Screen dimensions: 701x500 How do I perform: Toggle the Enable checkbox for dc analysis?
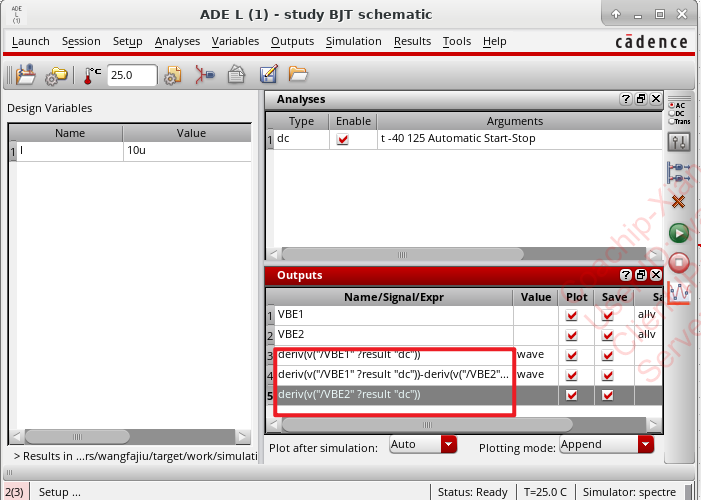(343, 140)
